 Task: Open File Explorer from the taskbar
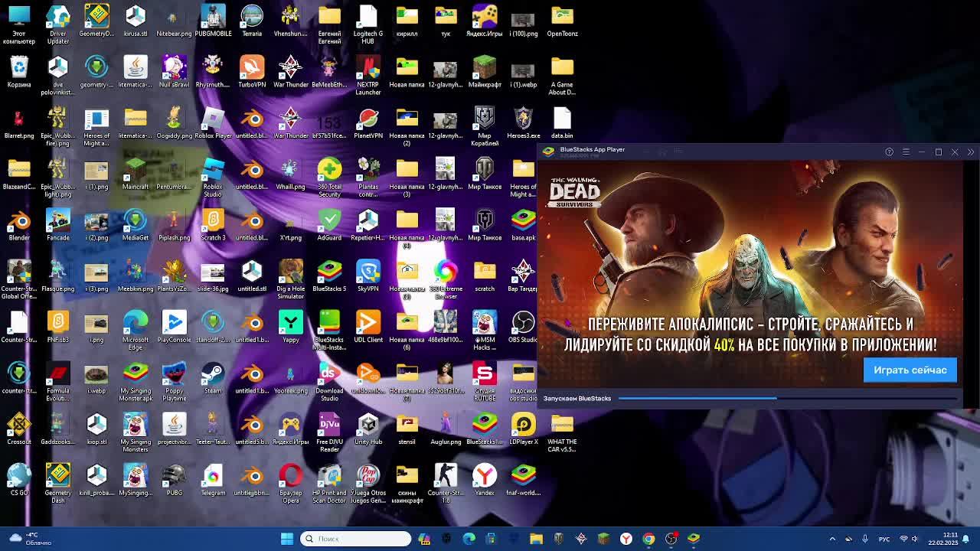click(x=536, y=539)
